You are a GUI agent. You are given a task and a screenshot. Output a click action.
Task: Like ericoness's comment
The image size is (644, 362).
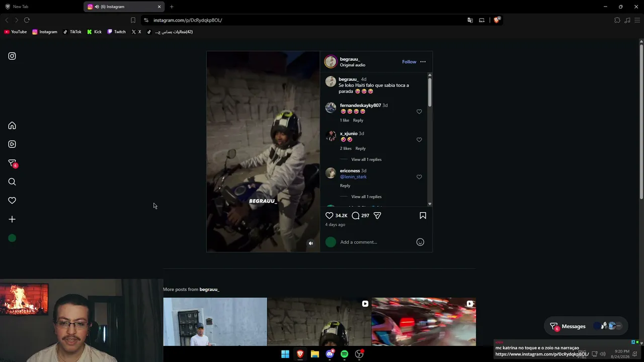(419, 177)
